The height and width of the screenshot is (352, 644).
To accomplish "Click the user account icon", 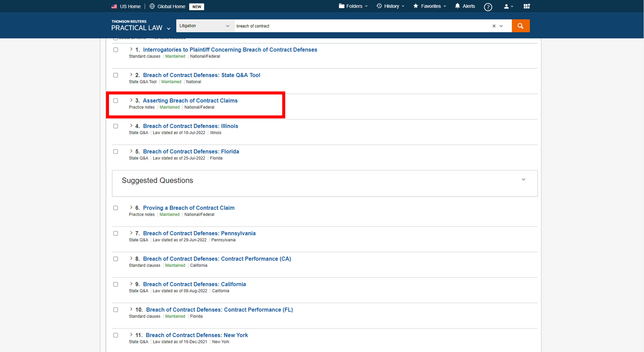I will point(506,6).
